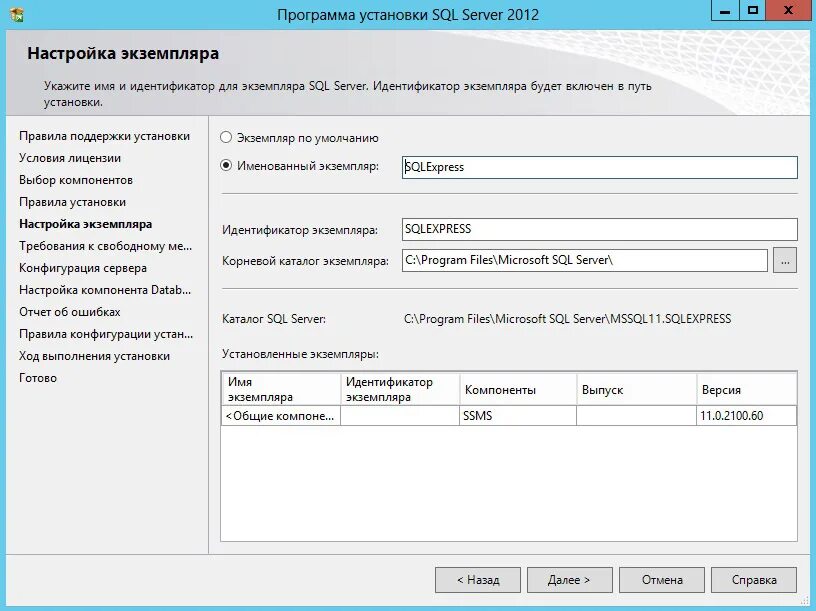Select step Настройка компонента Database in sidebar

pyautogui.click(x=105, y=290)
